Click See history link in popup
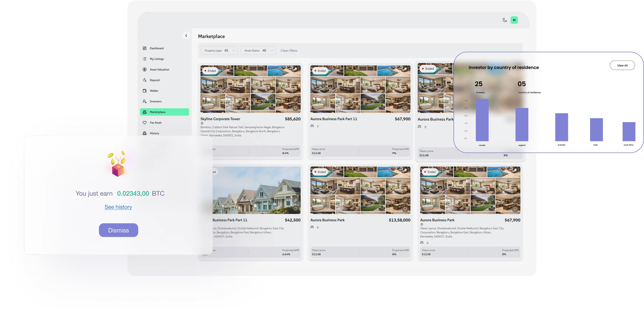The image size is (644, 319). coord(118,207)
